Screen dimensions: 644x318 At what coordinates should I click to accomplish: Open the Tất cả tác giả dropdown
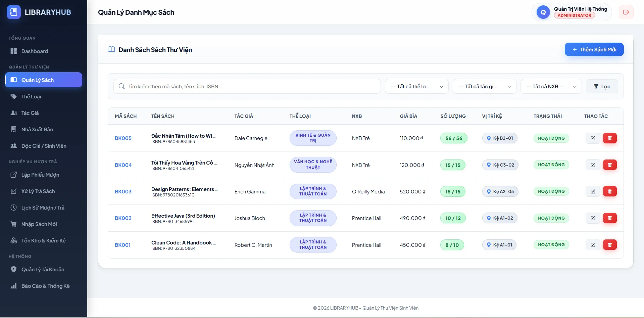[485, 86]
